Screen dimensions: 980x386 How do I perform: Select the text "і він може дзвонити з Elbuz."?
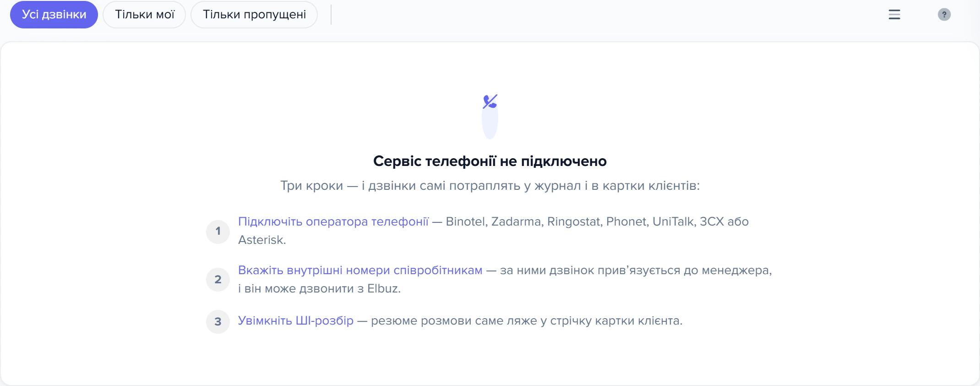[320, 288]
